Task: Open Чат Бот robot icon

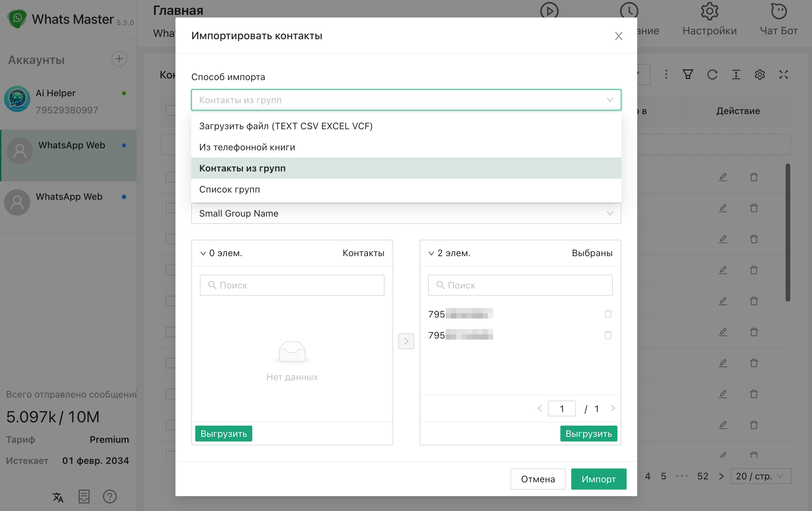Action: pos(778,12)
